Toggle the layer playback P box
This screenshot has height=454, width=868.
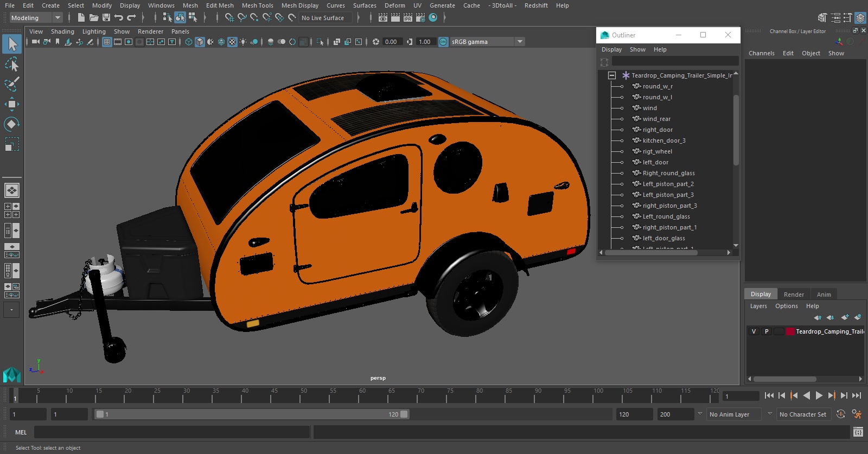(x=767, y=331)
